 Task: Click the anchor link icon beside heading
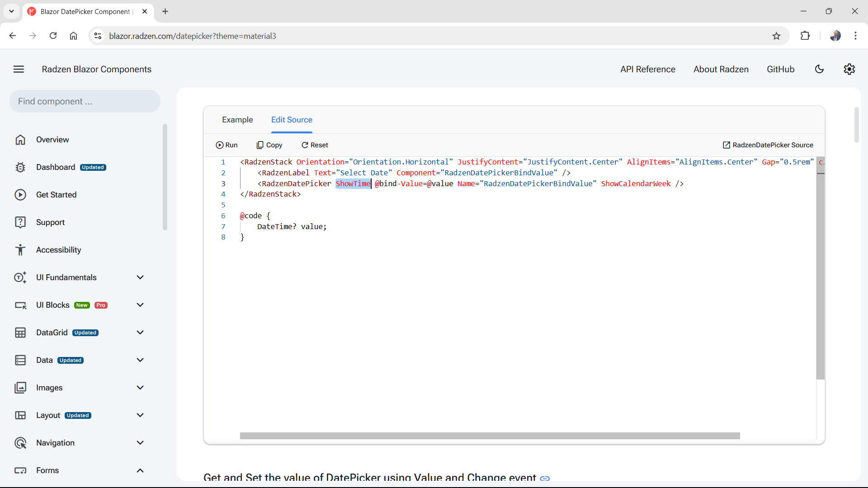click(x=545, y=478)
